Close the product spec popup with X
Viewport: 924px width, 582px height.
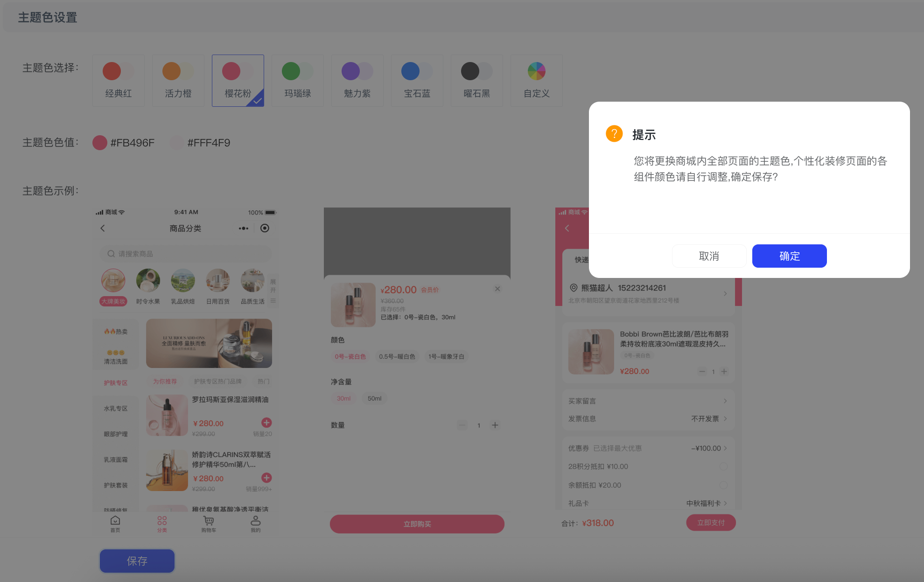(x=497, y=289)
